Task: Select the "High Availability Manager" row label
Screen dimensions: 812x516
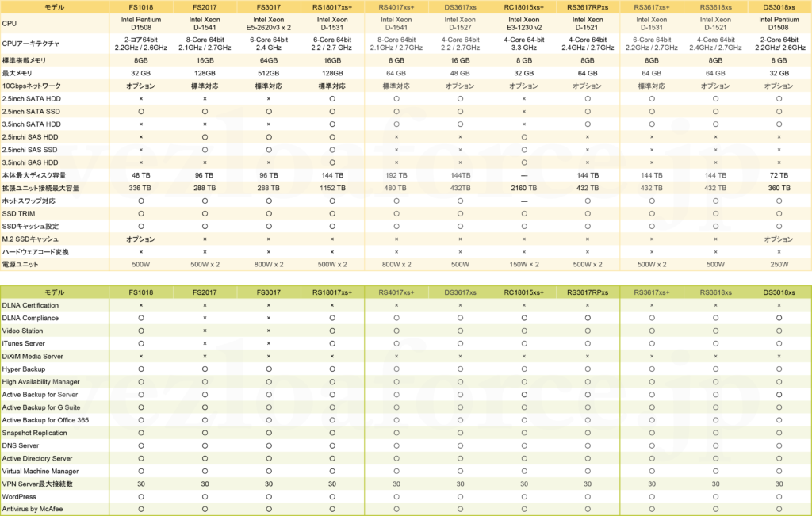Action: [41, 382]
